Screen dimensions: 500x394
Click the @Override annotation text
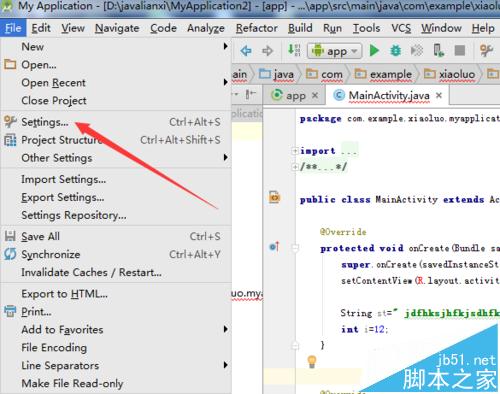pyautogui.click(x=343, y=232)
